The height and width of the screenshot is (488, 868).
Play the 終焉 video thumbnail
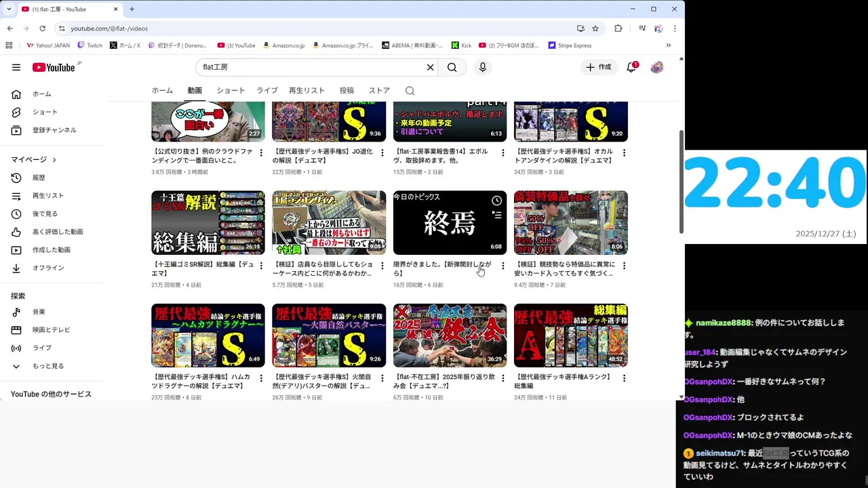(450, 222)
